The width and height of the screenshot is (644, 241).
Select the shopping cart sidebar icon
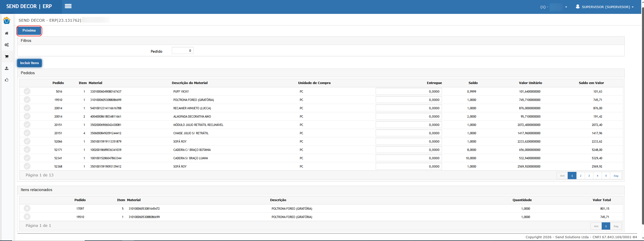click(7, 57)
